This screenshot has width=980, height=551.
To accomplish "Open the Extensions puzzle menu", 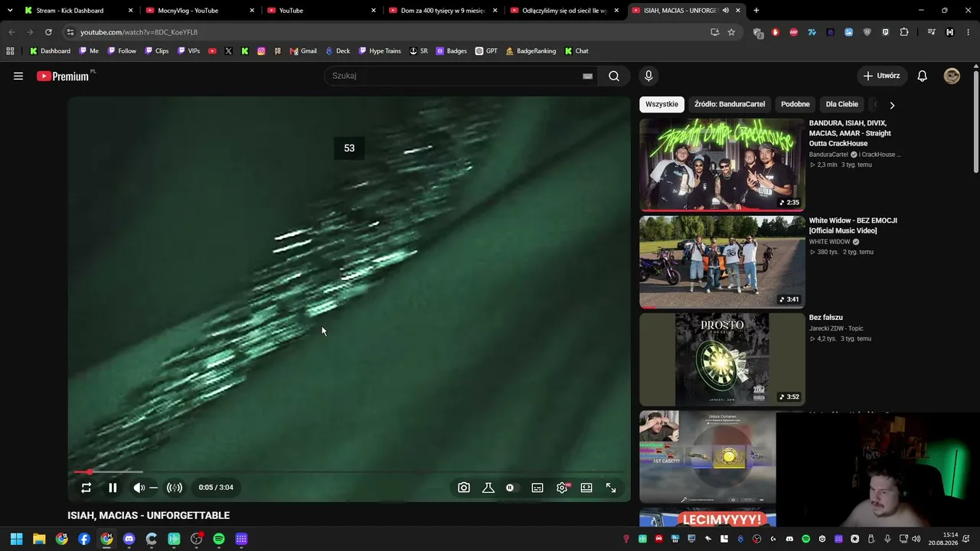I will pyautogui.click(x=904, y=32).
